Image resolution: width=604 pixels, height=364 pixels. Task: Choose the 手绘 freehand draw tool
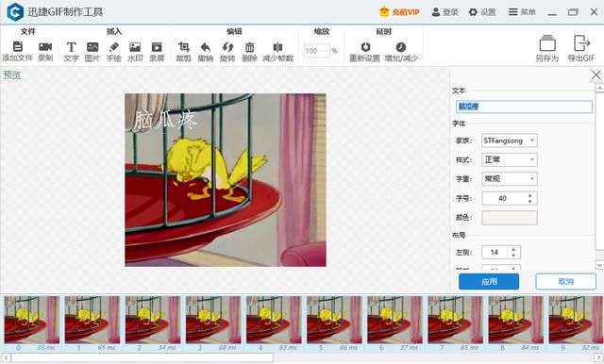(114, 47)
